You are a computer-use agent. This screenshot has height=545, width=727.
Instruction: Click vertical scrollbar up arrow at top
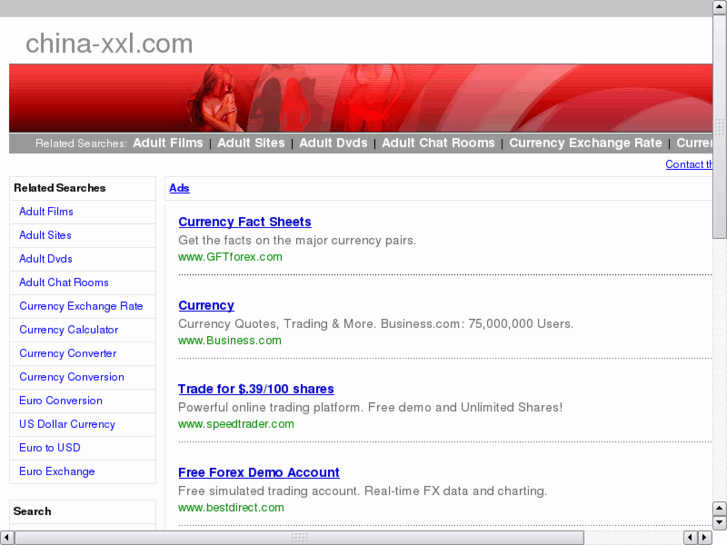pyautogui.click(x=719, y=7)
